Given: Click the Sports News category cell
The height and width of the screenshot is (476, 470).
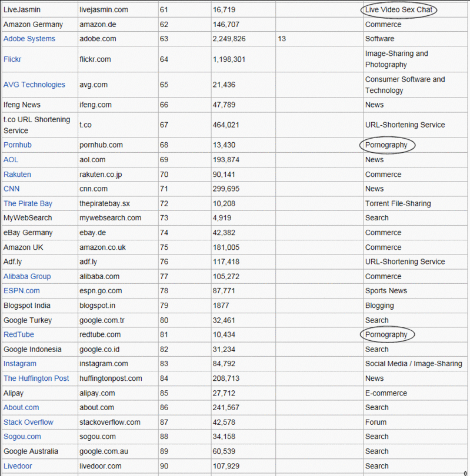Looking at the screenshot, I should [386, 291].
